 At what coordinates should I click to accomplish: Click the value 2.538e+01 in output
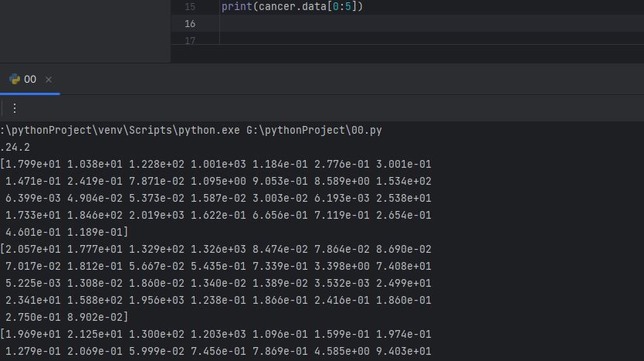tap(404, 198)
